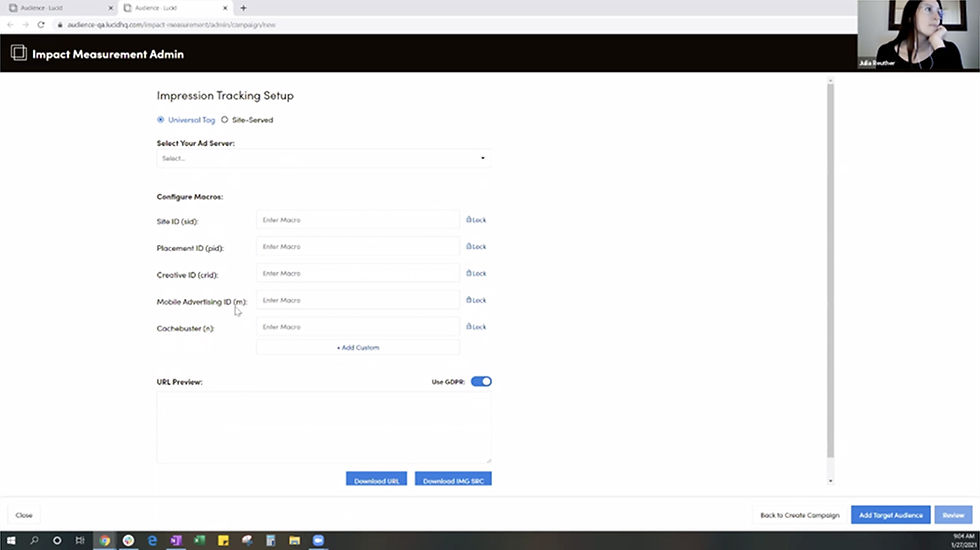Lock the Placement ID macro

476,246
